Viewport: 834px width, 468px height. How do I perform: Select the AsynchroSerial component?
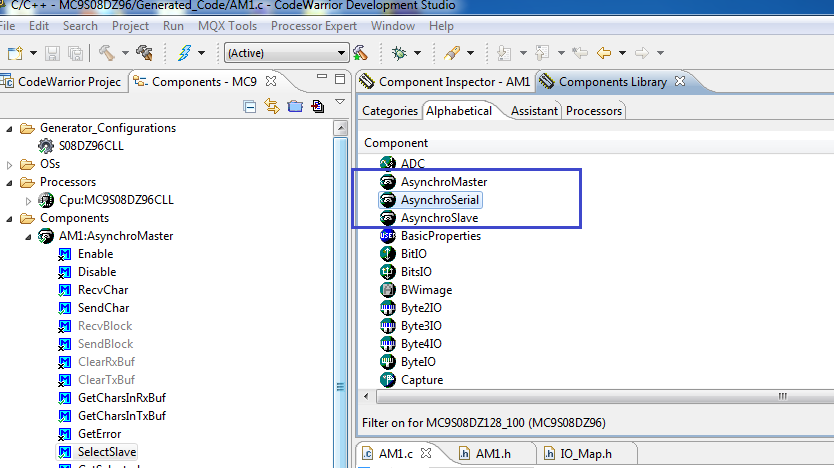(x=430, y=199)
